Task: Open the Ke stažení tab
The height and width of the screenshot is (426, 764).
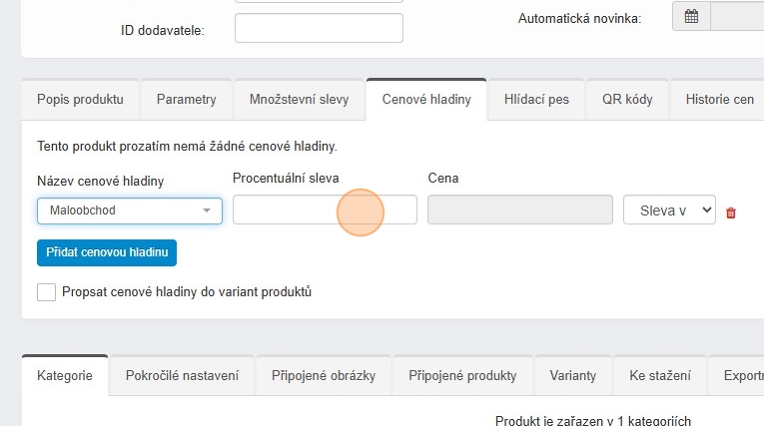Action: coord(660,376)
